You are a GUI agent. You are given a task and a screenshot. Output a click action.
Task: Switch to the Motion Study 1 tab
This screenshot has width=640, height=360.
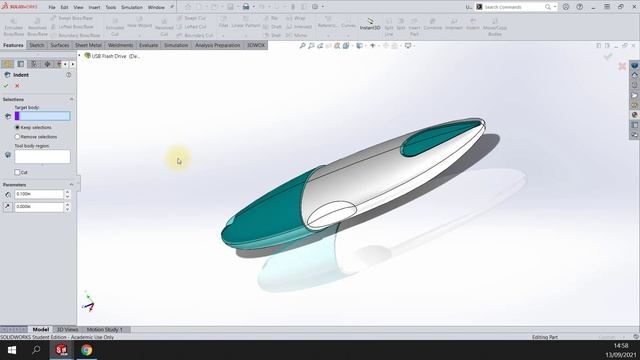[104, 329]
